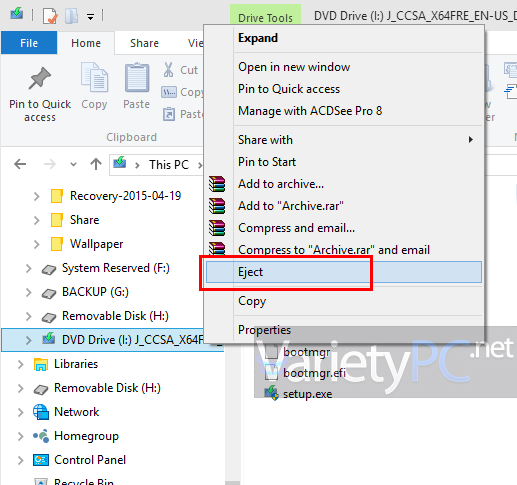Expand the DVD Drive (I:) node
517x485 pixels.
tap(28, 340)
